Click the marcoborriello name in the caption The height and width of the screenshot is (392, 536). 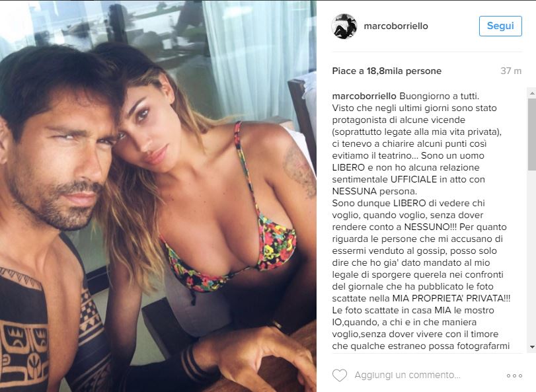(x=364, y=96)
